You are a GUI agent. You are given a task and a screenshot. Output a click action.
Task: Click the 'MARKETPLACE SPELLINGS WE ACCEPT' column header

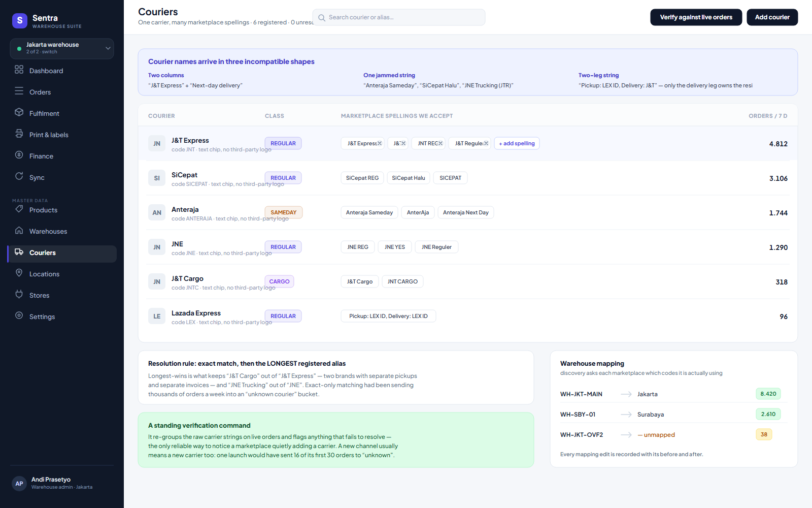coord(397,116)
